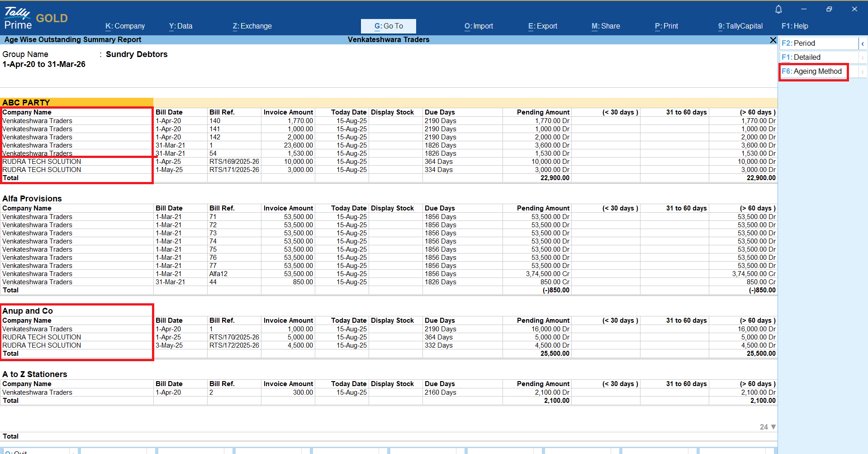Open the P: Print menu
This screenshot has width=868, height=454.
pos(666,26)
